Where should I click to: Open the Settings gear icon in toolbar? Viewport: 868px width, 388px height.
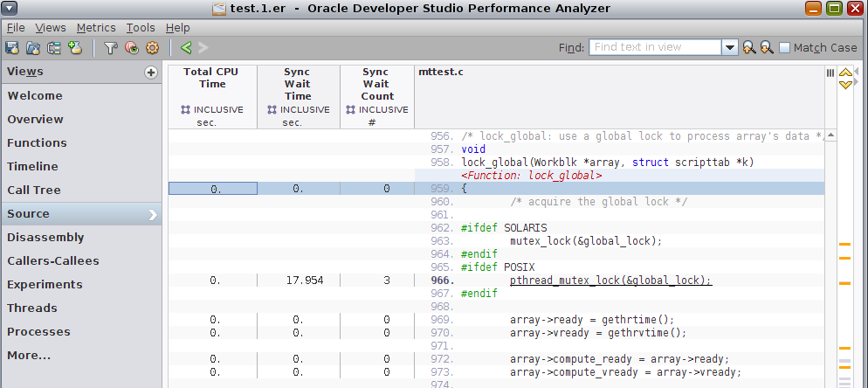tap(152, 48)
